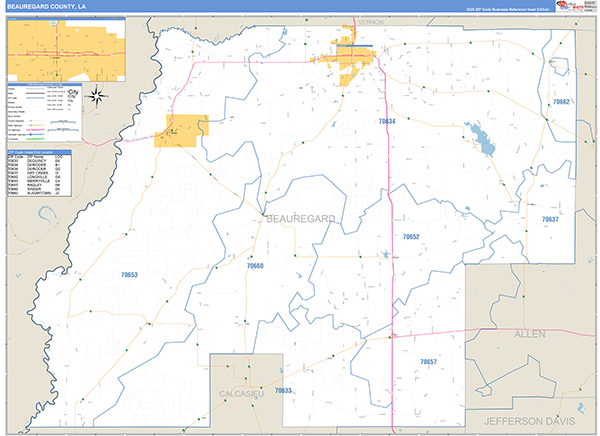Open the ZIP Code index locator table
This screenshot has height=436, width=600.
[39, 173]
